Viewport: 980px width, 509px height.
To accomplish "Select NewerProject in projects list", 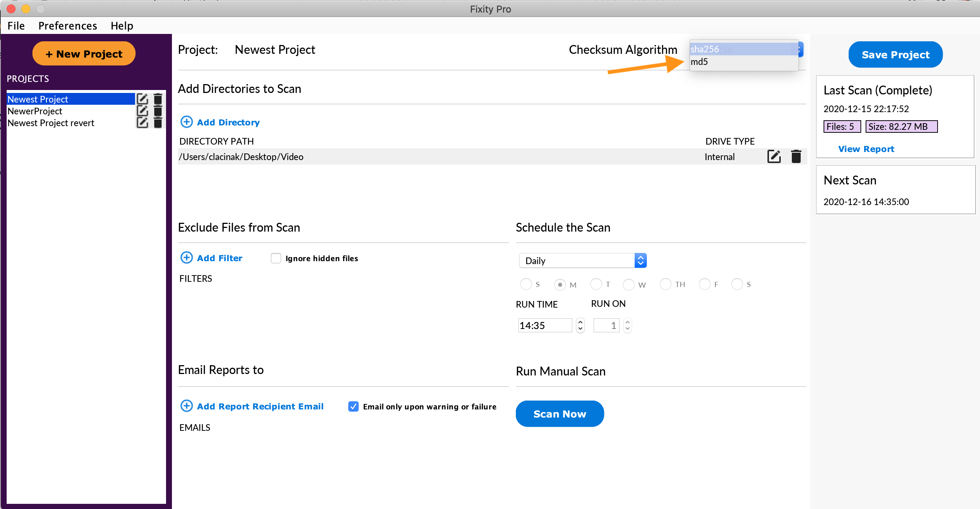I will tap(71, 111).
